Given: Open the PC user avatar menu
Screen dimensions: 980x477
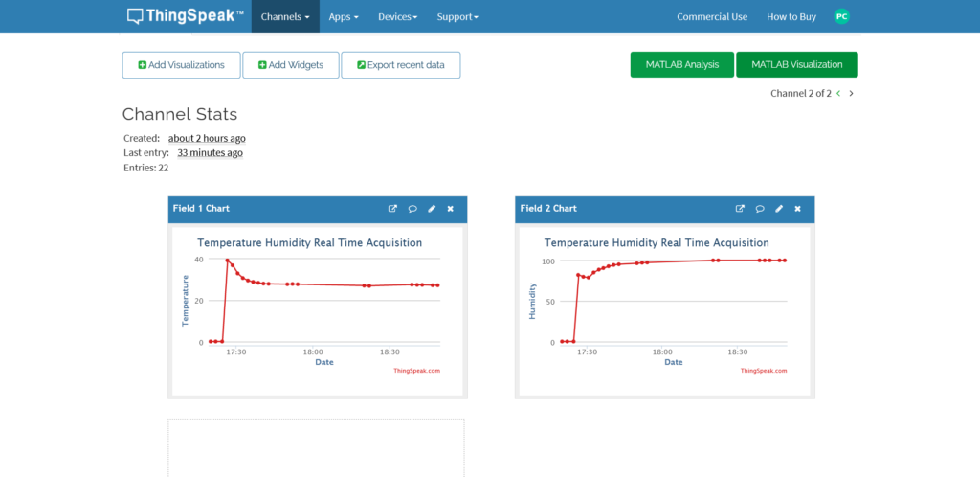Looking at the screenshot, I should tap(841, 16).
